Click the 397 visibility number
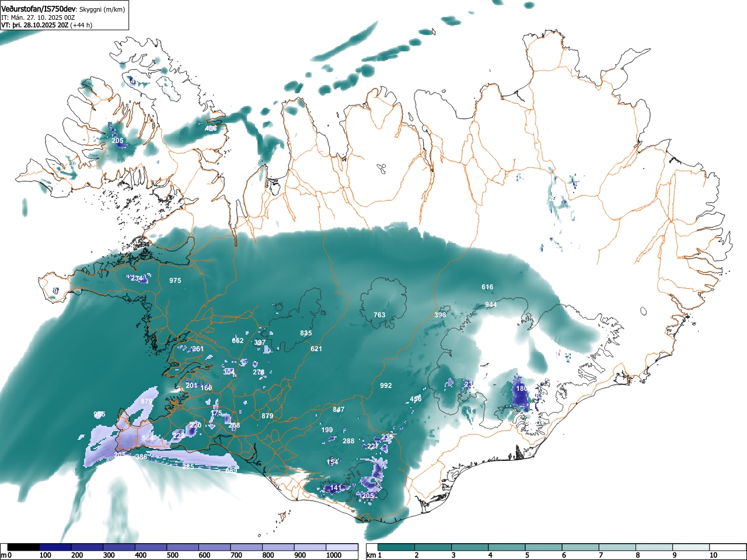Screen dimensions: 747x560 260,343
